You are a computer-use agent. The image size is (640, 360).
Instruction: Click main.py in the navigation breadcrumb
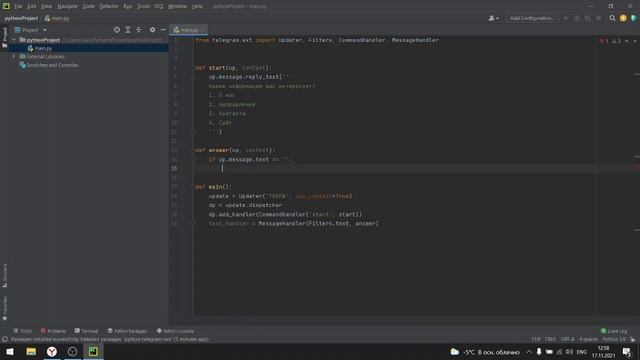[57, 18]
